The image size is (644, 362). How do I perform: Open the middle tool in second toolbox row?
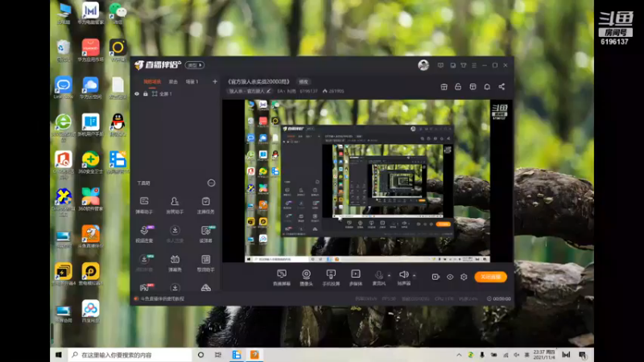(175, 234)
